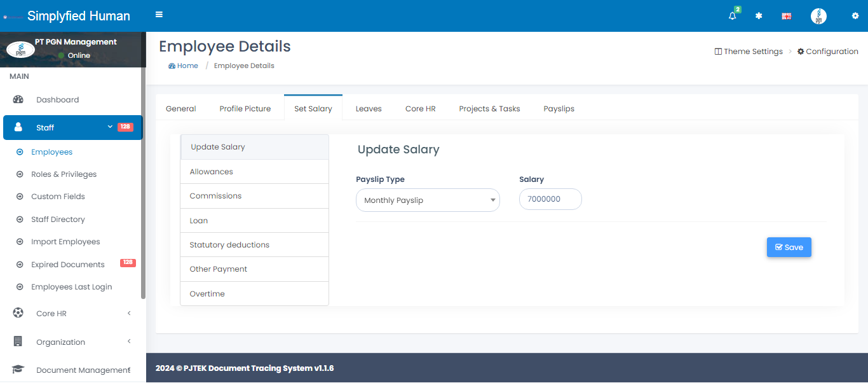Open the user profile avatar in header
Viewport: 868px width, 383px height.
[818, 17]
